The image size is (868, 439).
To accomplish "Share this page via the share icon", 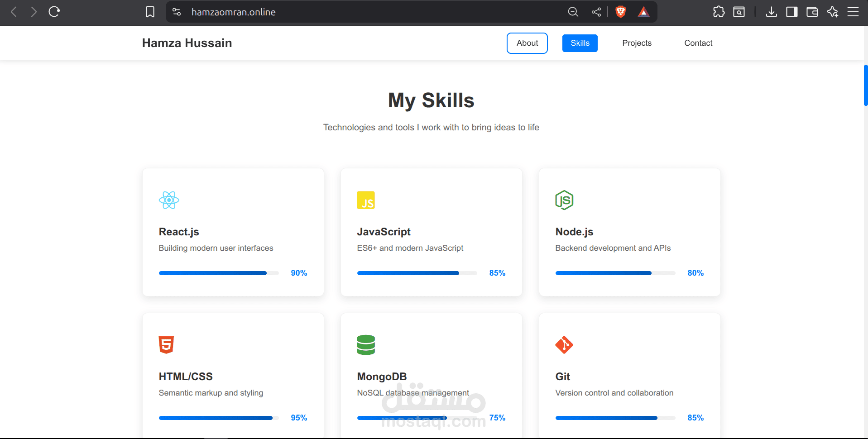I will (x=596, y=12).
